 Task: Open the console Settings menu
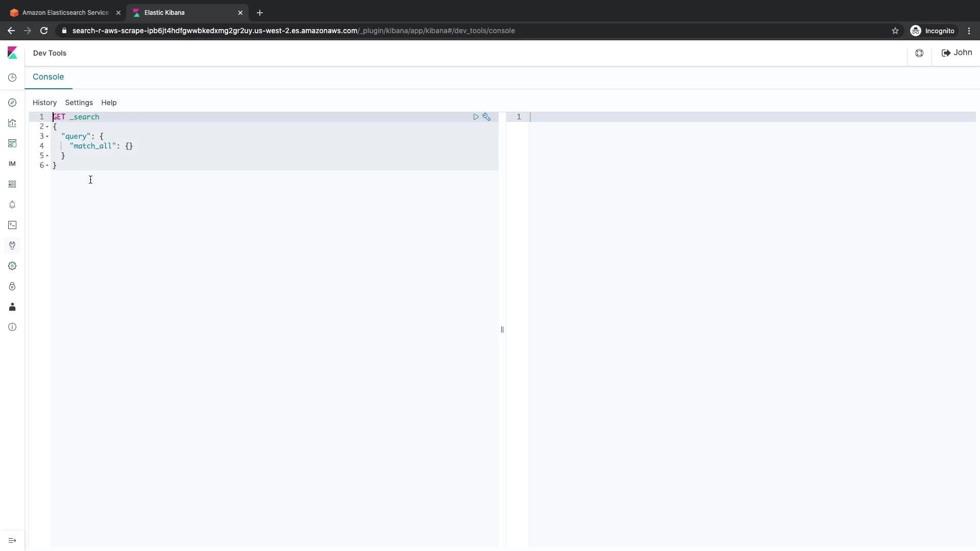pos(79,103)
